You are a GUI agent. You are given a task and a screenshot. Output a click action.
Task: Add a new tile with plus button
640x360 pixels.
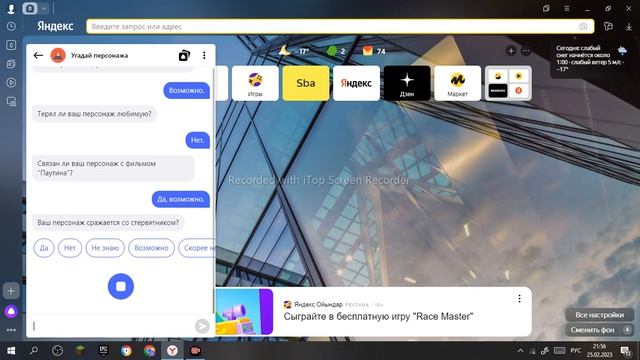coord(511,51)
